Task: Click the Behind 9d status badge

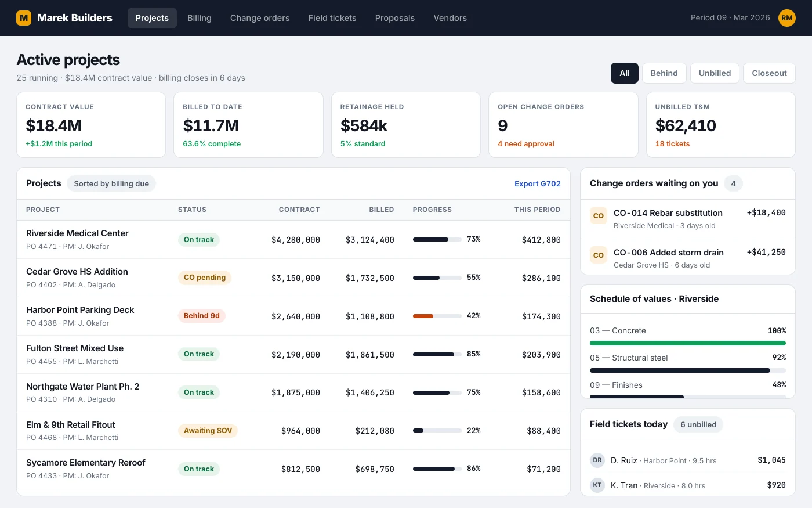Action: click(202, 316)
